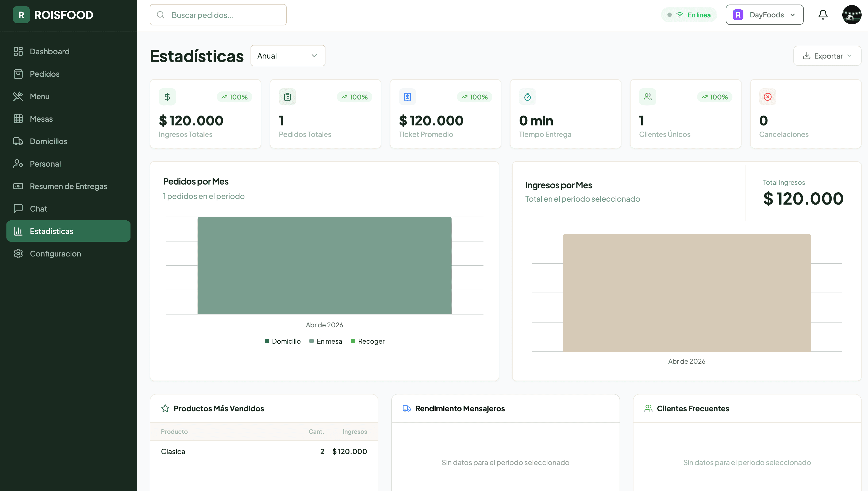Click the truck icon beside Rendimiento Mensajeros
Viewport: 868px width, 491px height.
coord(406,408)
